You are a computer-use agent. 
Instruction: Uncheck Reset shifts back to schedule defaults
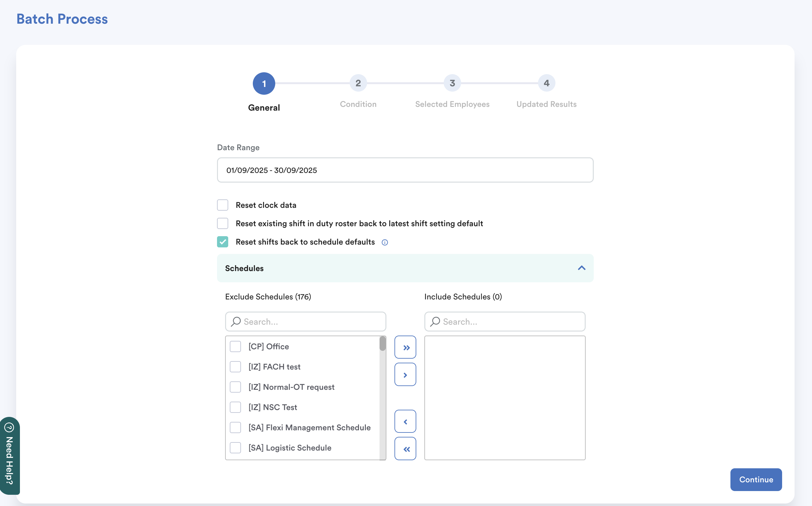point(222,242)
